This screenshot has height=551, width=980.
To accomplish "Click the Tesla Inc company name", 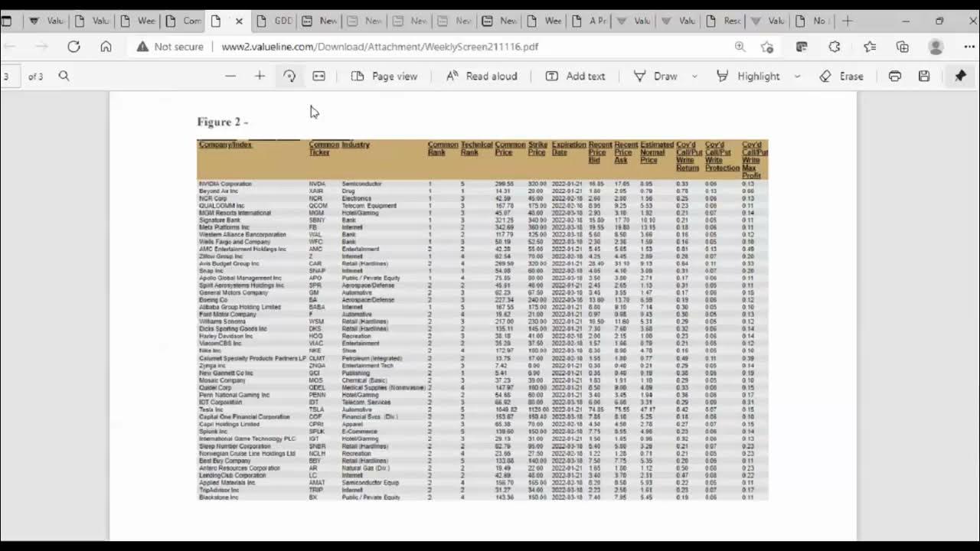I will (211, 409).
